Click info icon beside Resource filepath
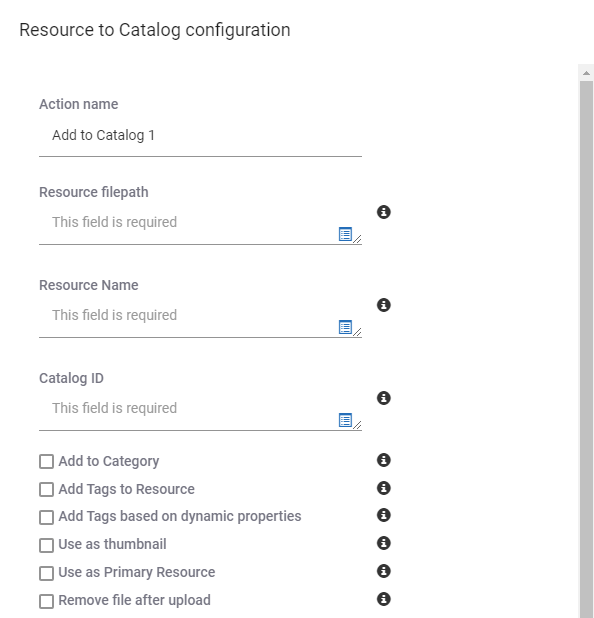The image size is (594, 618). [384, 212]
